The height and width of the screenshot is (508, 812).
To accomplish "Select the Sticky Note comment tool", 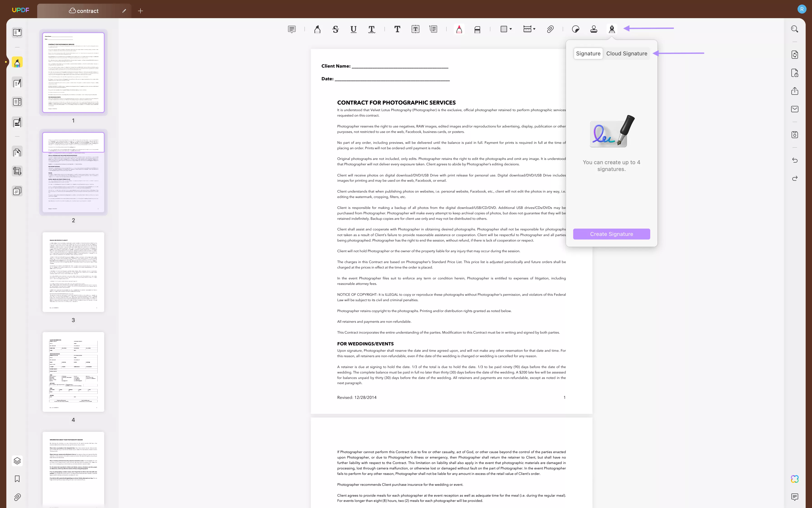I will [x=292, y=29].
